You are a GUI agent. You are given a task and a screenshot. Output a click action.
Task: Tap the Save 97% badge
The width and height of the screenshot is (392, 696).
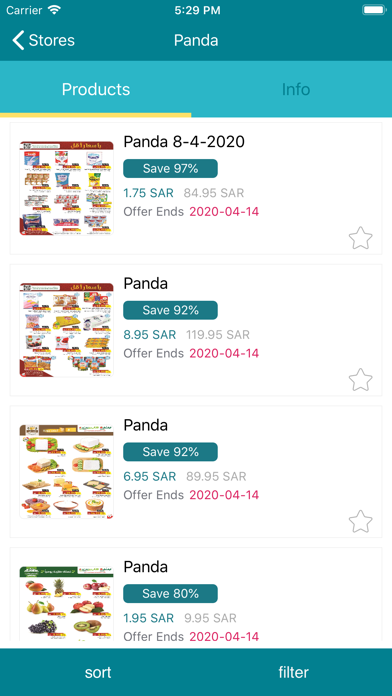click(170, 169)
